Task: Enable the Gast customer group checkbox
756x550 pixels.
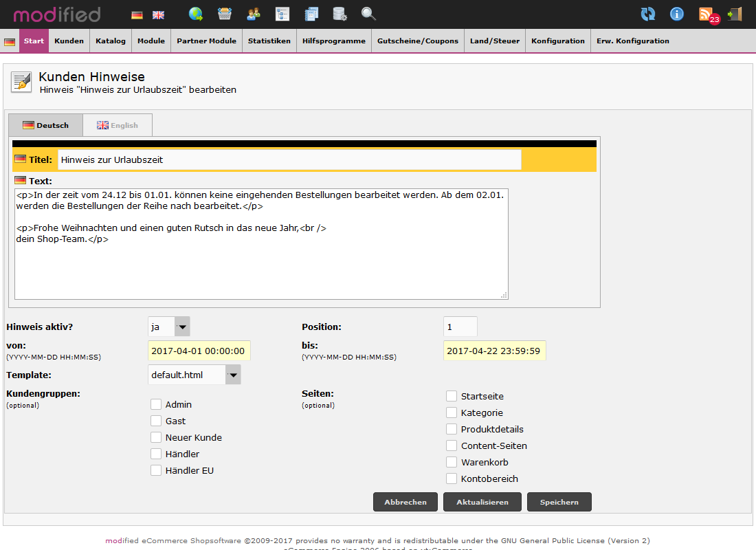Action: tap(156, 421)
